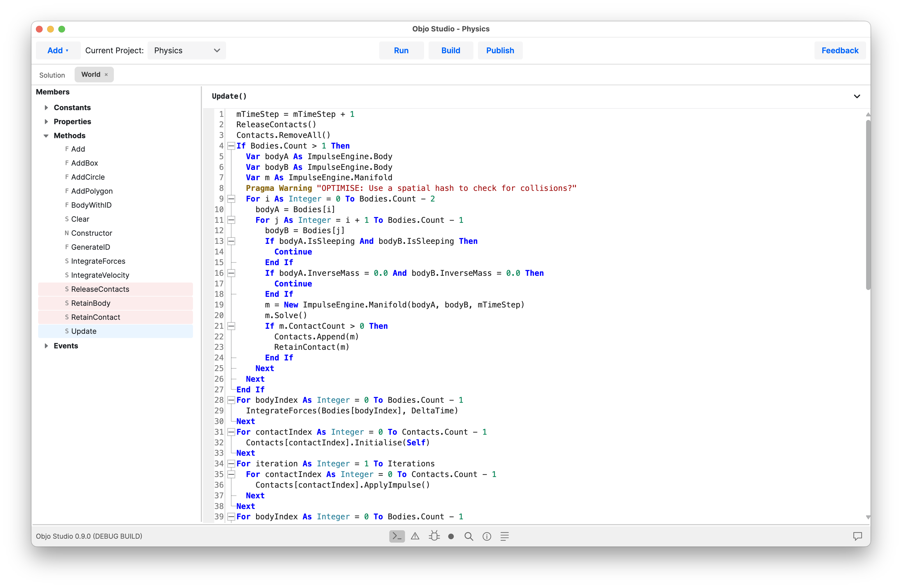This screenshot has height=588, width=902.
Task: Collapse the nested For fold marker on line 35
Action: click(231, 474)
